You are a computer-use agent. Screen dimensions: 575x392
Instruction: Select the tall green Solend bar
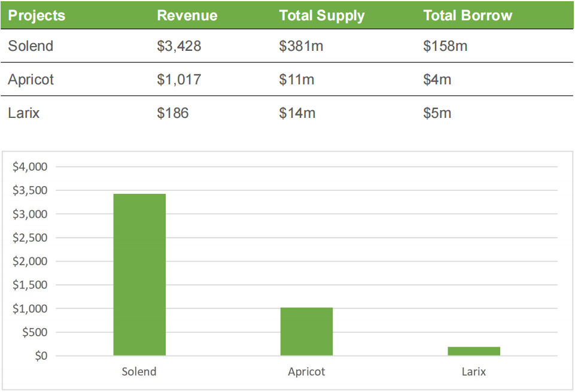[x=139, y=275]
